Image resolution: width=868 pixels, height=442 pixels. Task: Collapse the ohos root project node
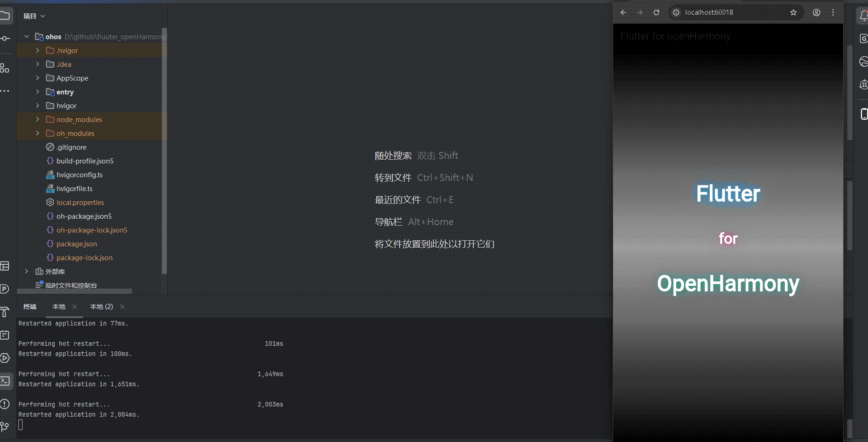(27, 36)
